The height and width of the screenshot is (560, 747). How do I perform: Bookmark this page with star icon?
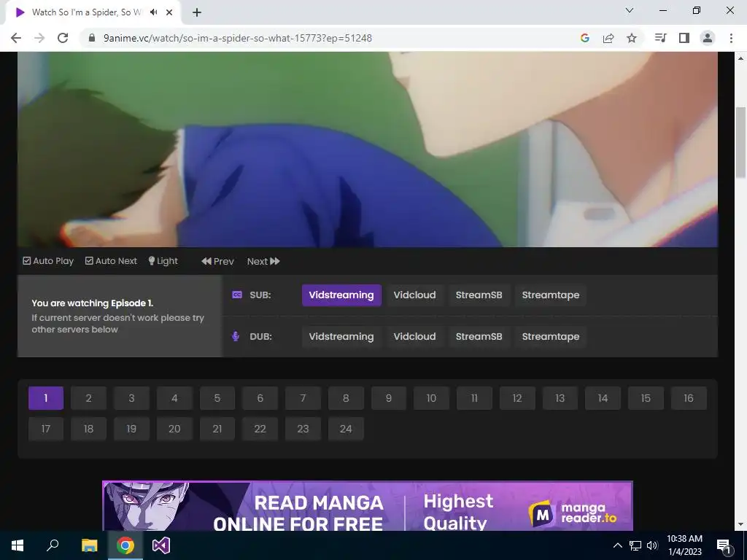632,38
